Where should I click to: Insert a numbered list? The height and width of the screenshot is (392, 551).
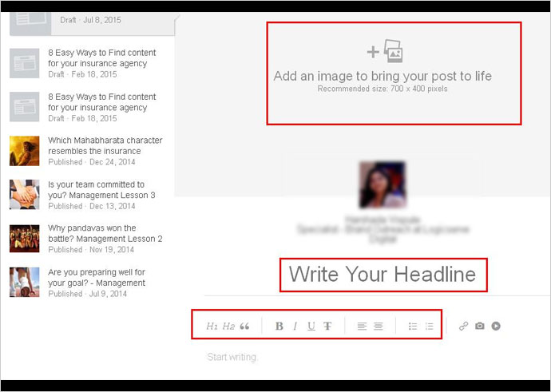[x=429, y=327]
